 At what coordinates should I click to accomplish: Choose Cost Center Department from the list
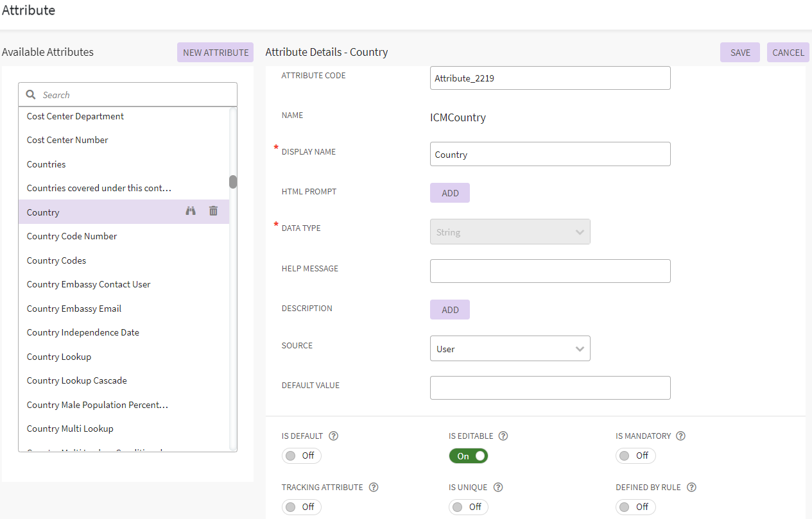coord(75,116)
